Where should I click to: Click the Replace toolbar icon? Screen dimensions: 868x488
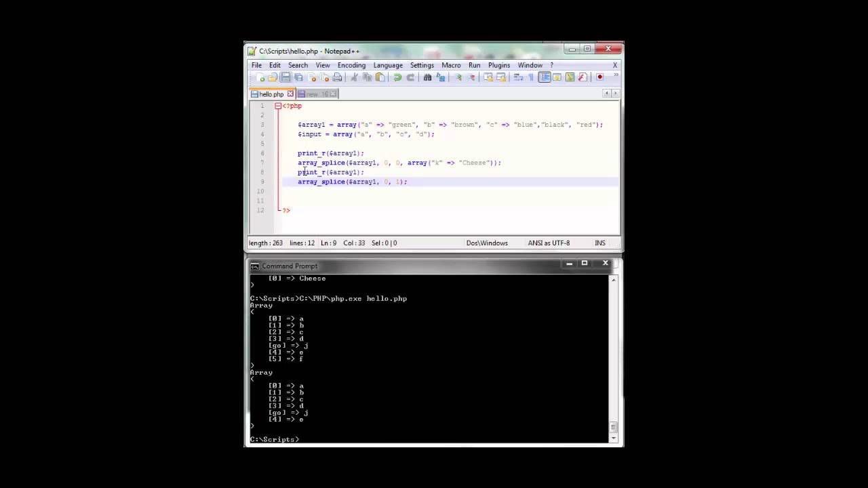[x=441, y=77]
